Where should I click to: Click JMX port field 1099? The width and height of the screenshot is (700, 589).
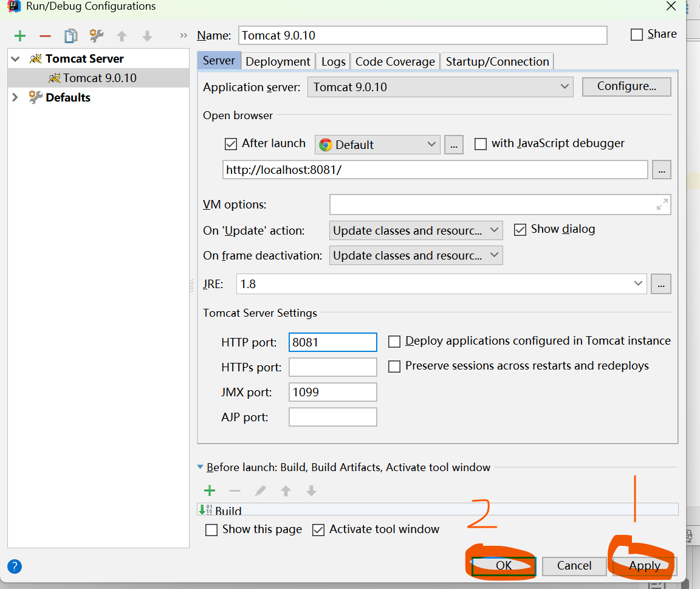(x=332, y=392)
